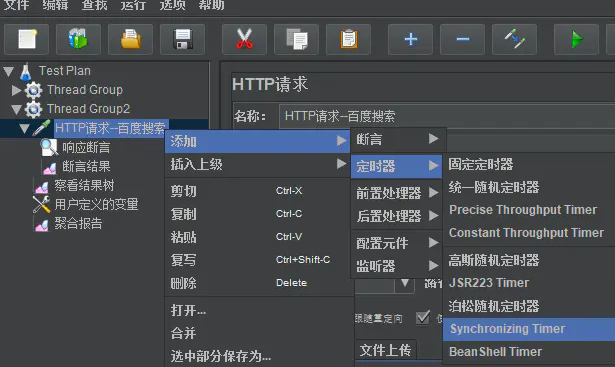
Task: Open the 后置处理器 submenu
Action: tap(397, 216)
